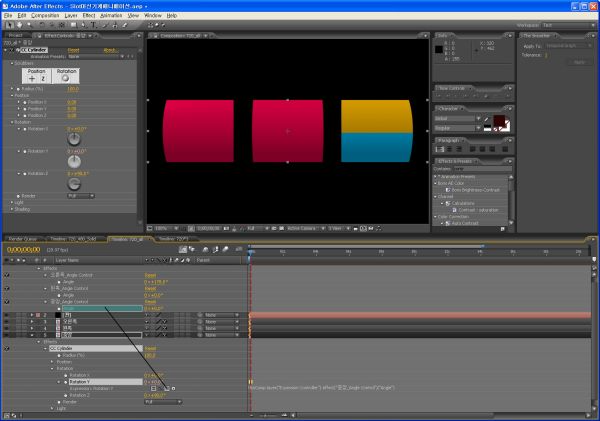Expand layer 3 in timeline
This screenshot has height=421, width=600.
[32, 322]
